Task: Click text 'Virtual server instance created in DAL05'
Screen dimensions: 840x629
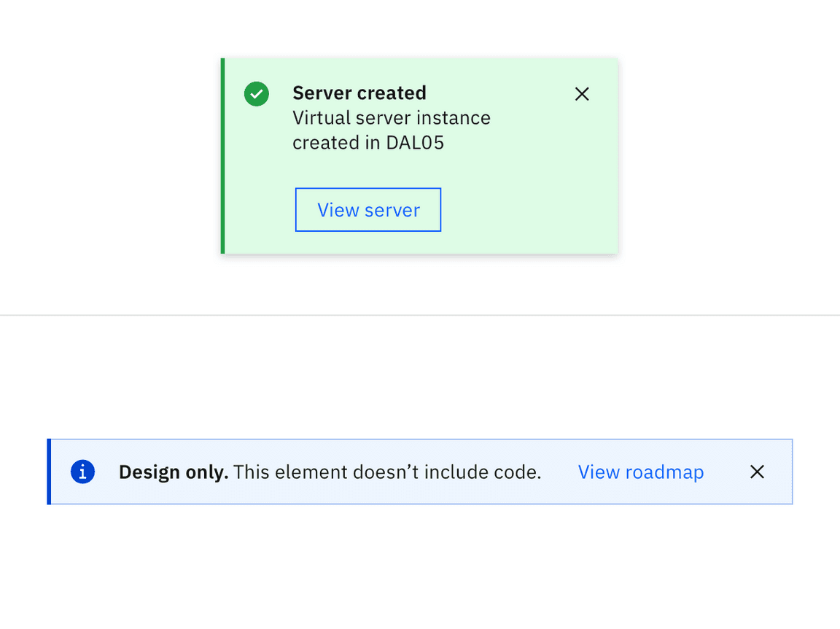Action: pyautogui.click(x=392, y=130)
